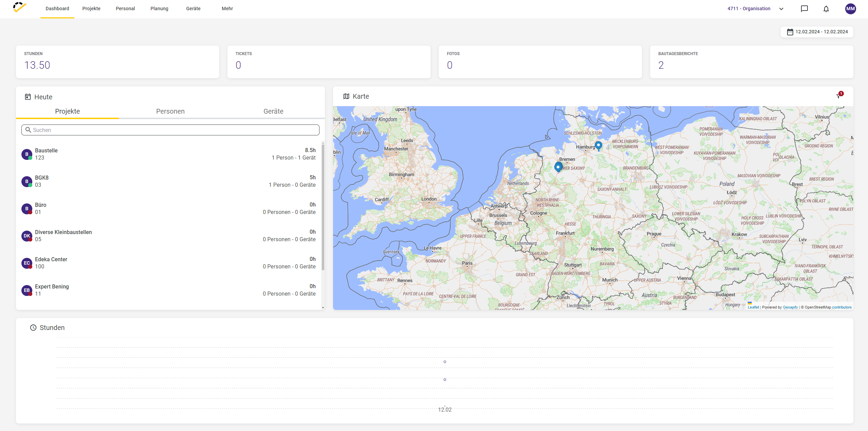Open the Bautagesberichte card

pos(752,62)
